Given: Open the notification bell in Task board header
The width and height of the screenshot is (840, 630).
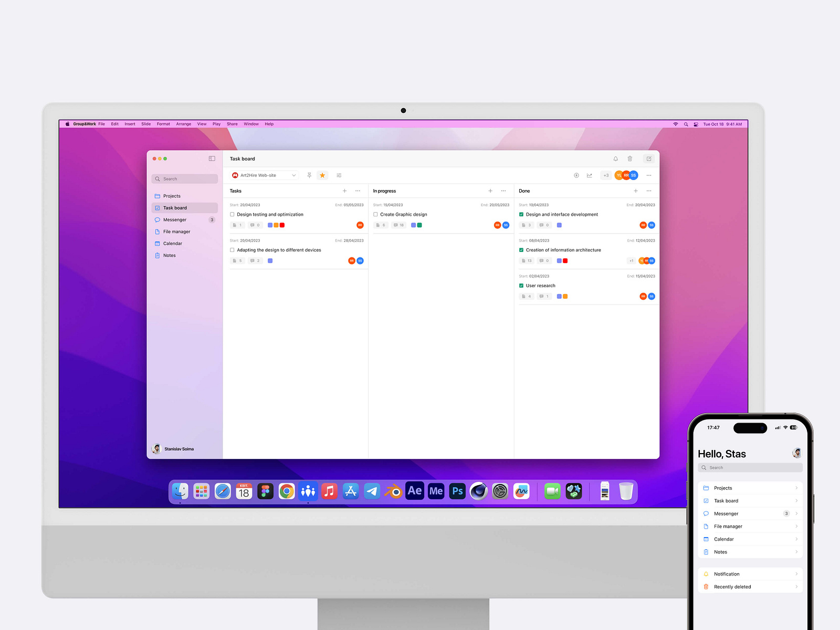Looking at the screenshot, I should pos(615,159).
